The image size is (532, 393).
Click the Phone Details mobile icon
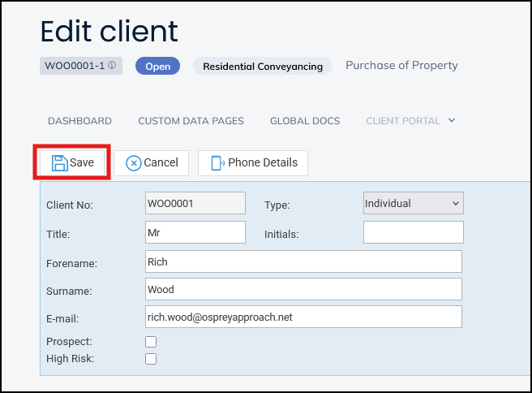coord(217,163)
